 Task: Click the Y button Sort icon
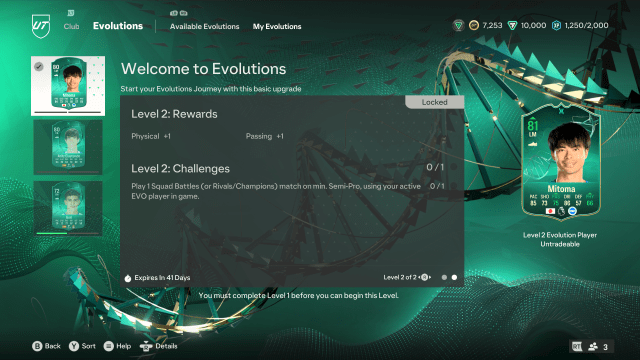[74, 346]
